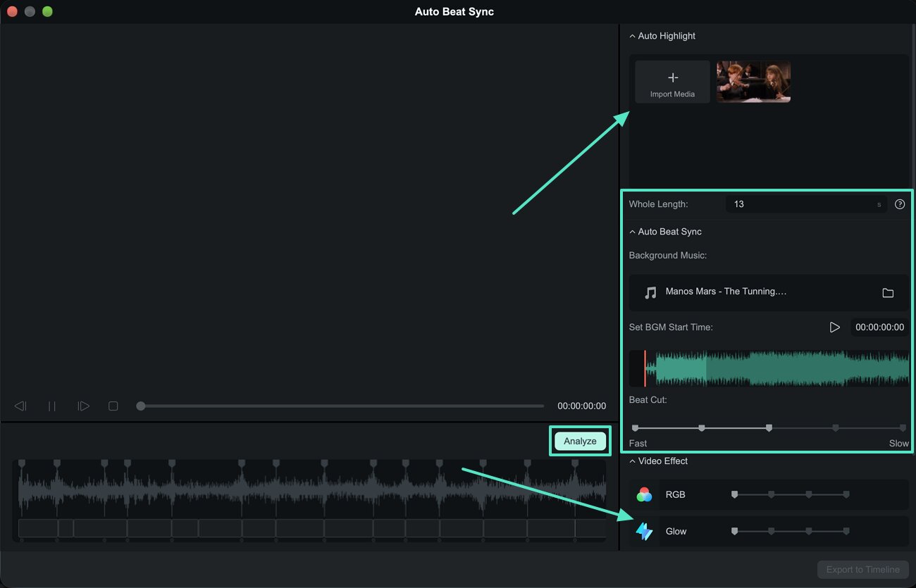
Task: Click the RGB intensity slider track
Action: (x=791, y=494)
